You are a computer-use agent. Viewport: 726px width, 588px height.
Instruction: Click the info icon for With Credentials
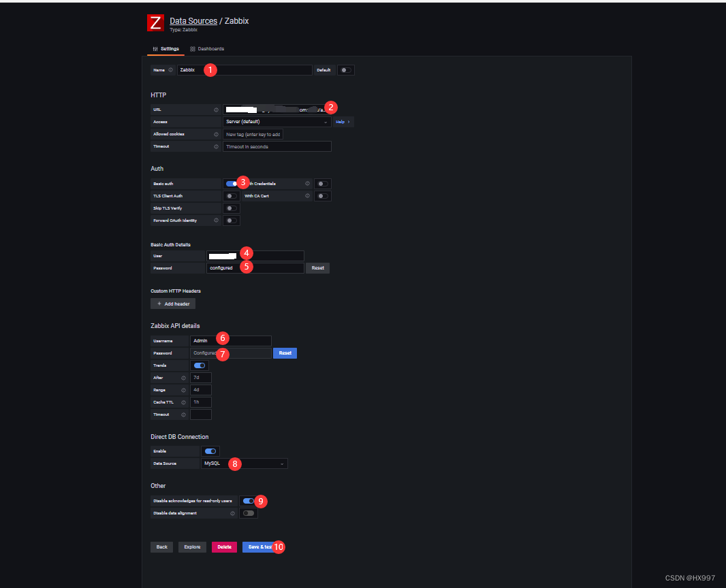[307, 184]
